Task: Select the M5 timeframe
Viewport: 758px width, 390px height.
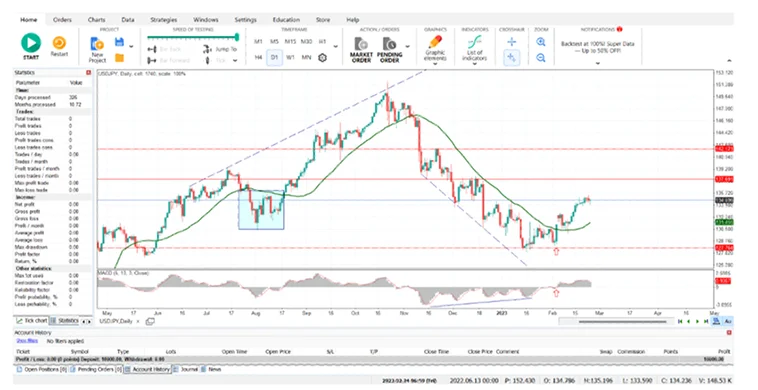Action: point(274,42)
